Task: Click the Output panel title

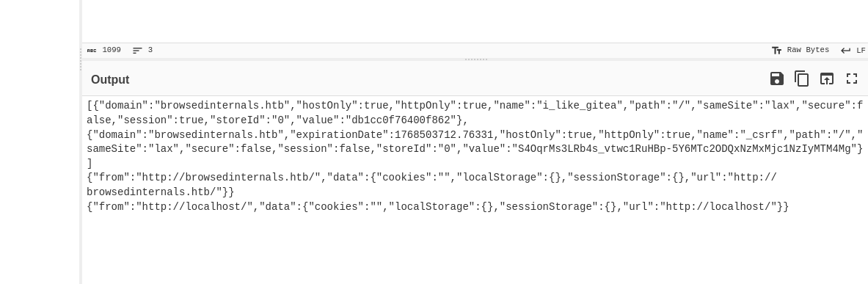Action: pyautogui.click(x=110, y=80)
